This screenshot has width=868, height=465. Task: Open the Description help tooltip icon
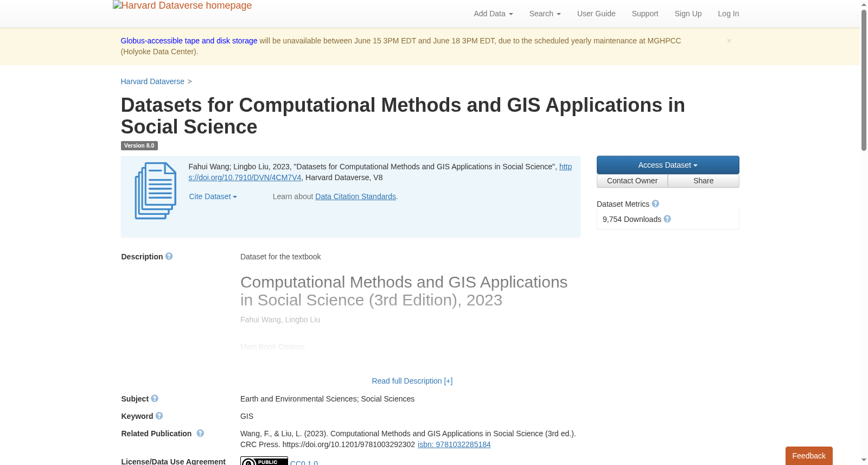point(169,257)
